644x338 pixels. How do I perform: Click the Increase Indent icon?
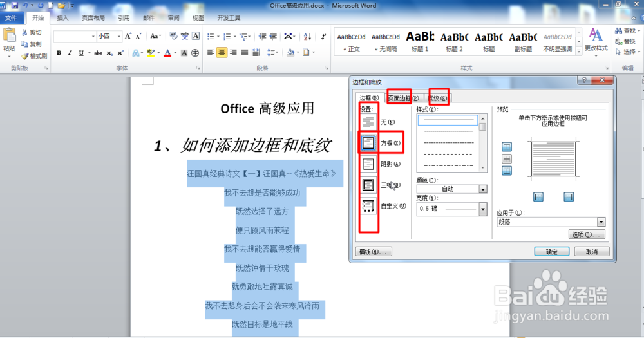pos(273,37)
